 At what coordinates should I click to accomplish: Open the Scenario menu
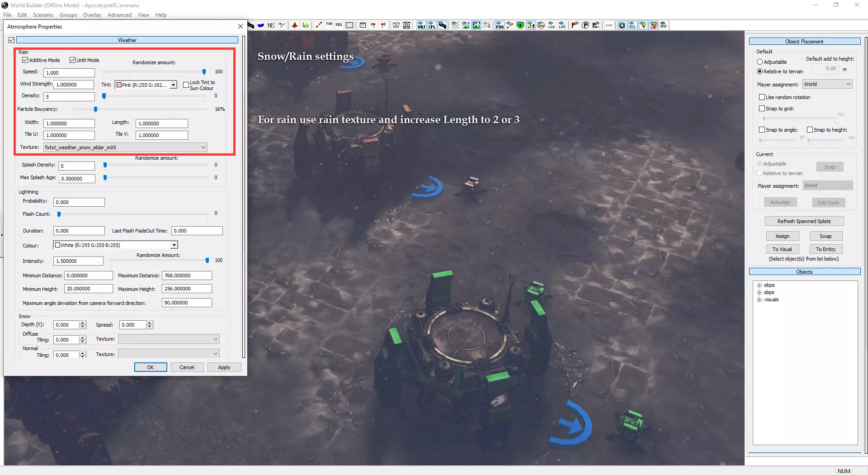pos(43,15)
